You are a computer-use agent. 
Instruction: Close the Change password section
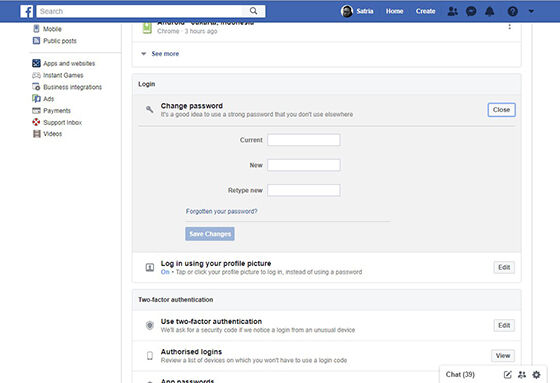(x=501, y=110)
